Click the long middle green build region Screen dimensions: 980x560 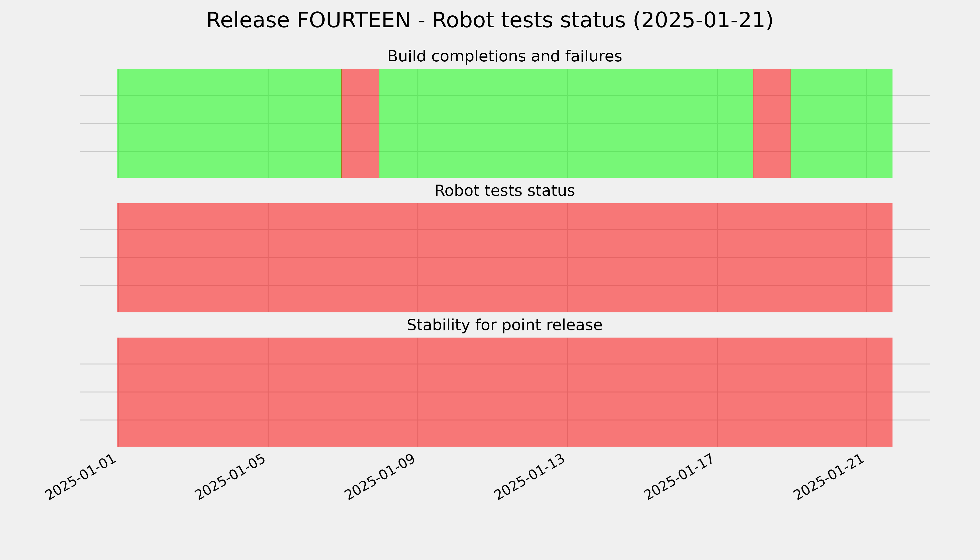[566, 123]
